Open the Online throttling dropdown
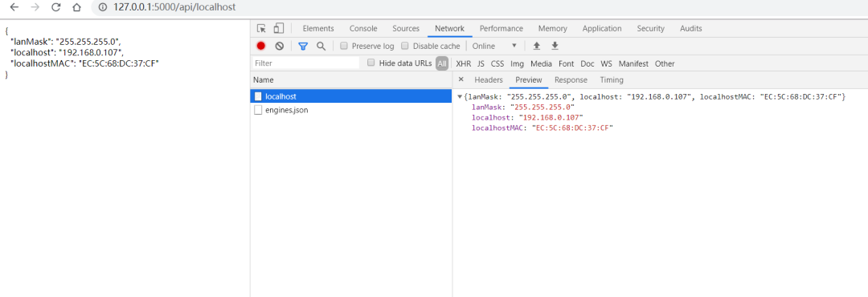868x297 pixels. (x=494, y=46)
